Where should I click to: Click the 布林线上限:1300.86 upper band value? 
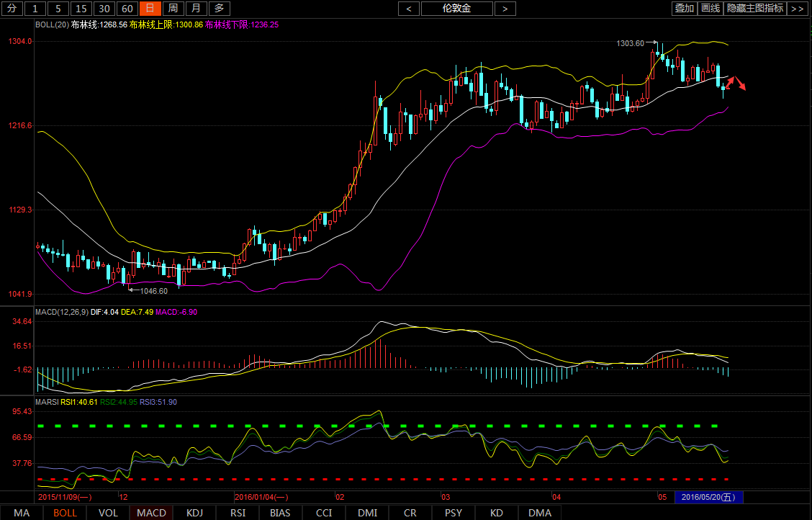[x=166, y=24]
